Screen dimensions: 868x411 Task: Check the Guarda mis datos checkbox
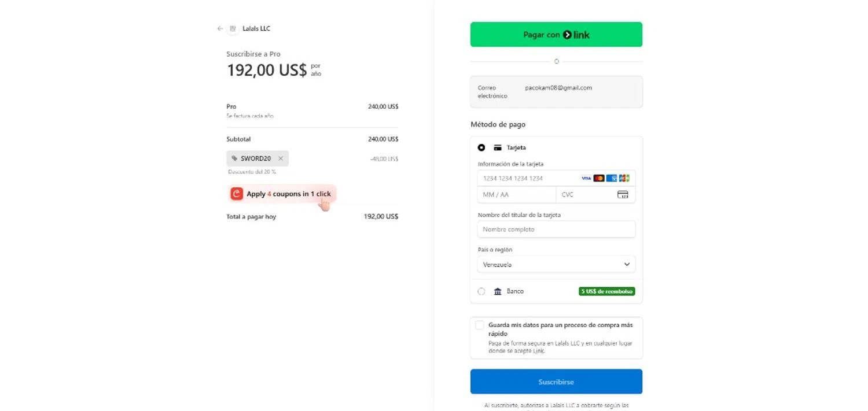tap(480, 325)
